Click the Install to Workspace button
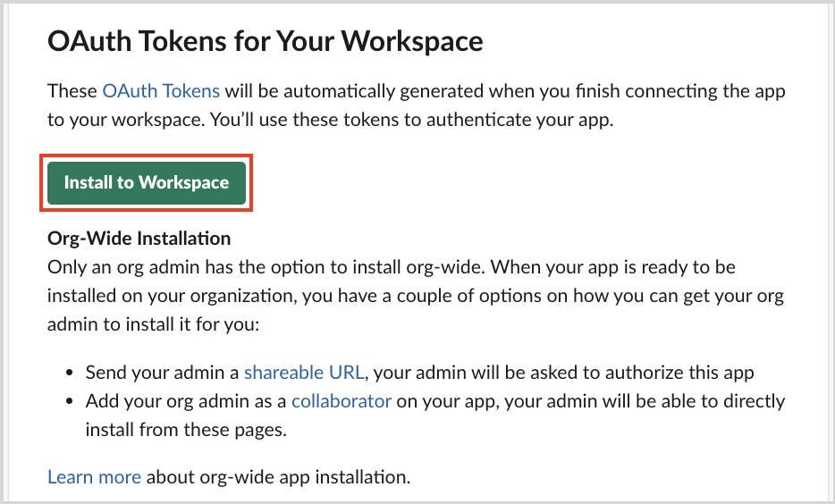 tap(147, 183)
